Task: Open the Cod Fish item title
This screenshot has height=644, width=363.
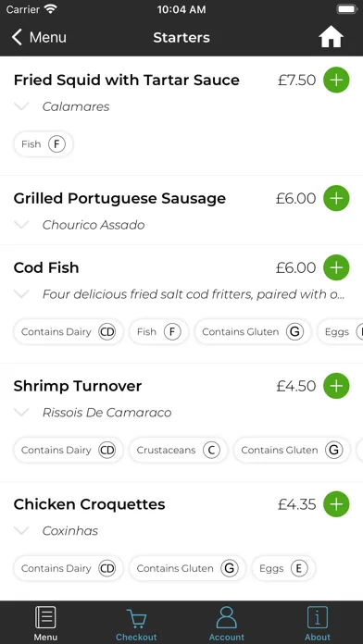Action: 46,267
